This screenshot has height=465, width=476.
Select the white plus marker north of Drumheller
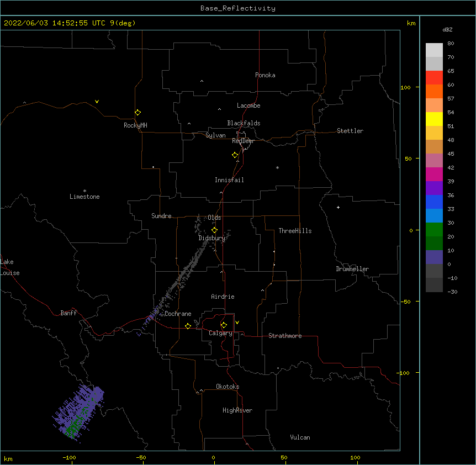click(x=338, y=207)
